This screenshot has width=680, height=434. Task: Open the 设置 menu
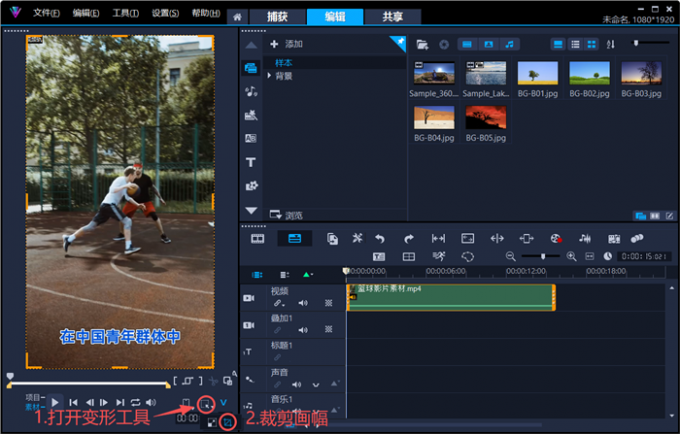click(165, 13)
